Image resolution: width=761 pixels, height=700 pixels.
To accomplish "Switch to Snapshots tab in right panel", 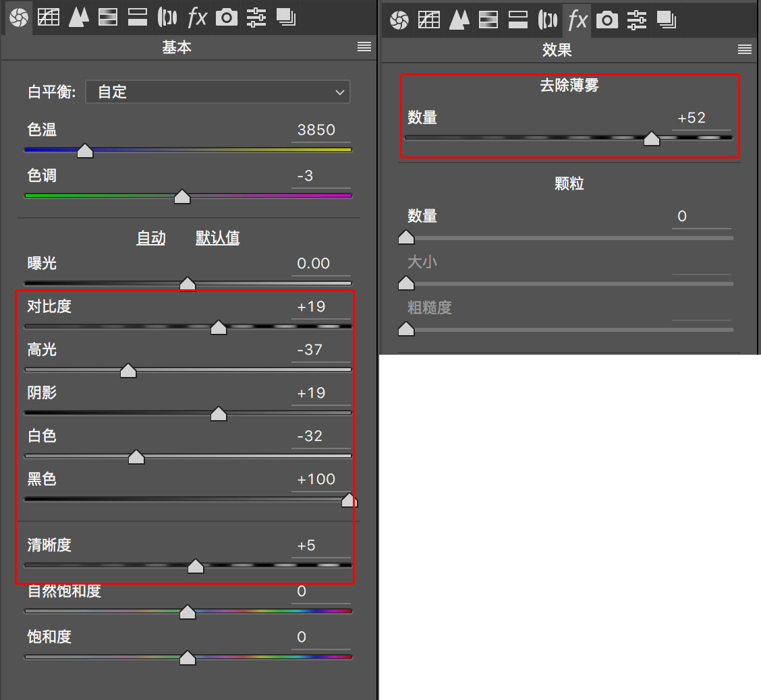I will pyautogui.click(x=667, y=20).
